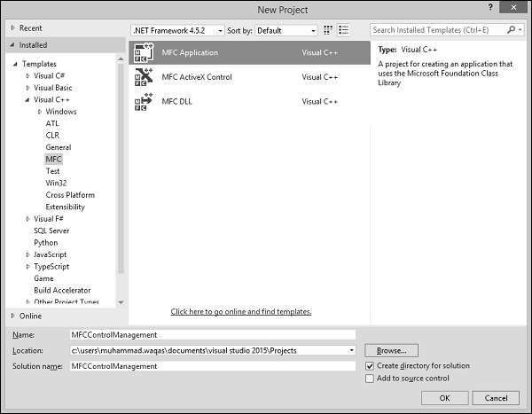
Task: Select the Python category
Action: point(46,243)
